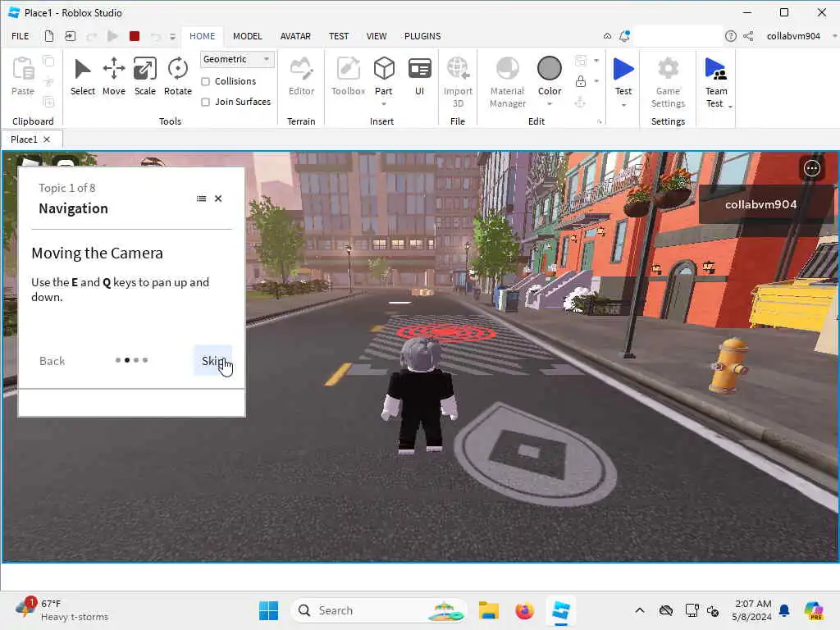Open the three-dot menu in viewport
Image resolution: width=840 pixels, height=630 pixels.
click(811, 168)
